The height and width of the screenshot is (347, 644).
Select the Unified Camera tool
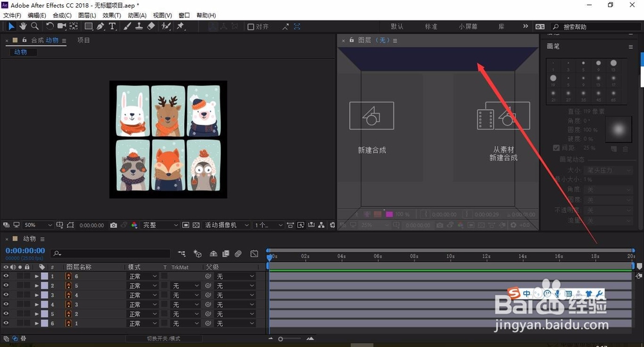62,26
